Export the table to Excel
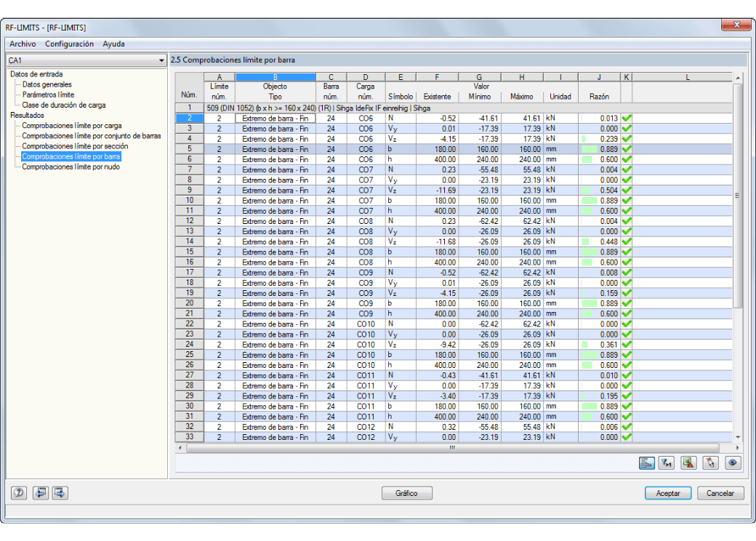This screenshot has height=541, width=756. point(688,463)
